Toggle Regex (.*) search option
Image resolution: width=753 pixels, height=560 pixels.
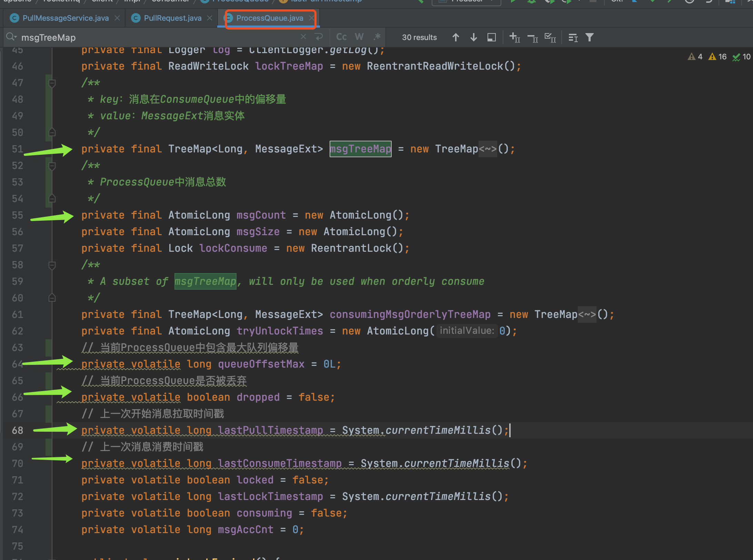pyautogui.click(x=377, y=37)
